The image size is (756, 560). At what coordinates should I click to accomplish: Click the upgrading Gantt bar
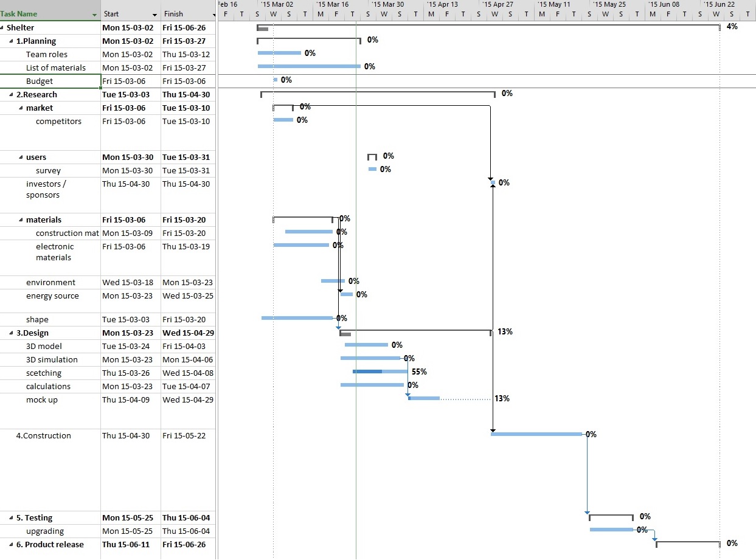click(x=611, y=530)
